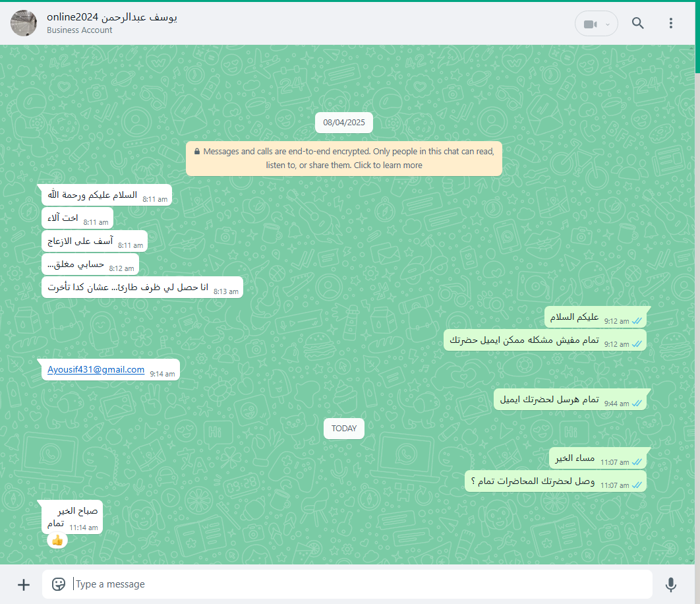Select message اخت آلاء
This screenshot has height=604, width=700.
[77, 218]
